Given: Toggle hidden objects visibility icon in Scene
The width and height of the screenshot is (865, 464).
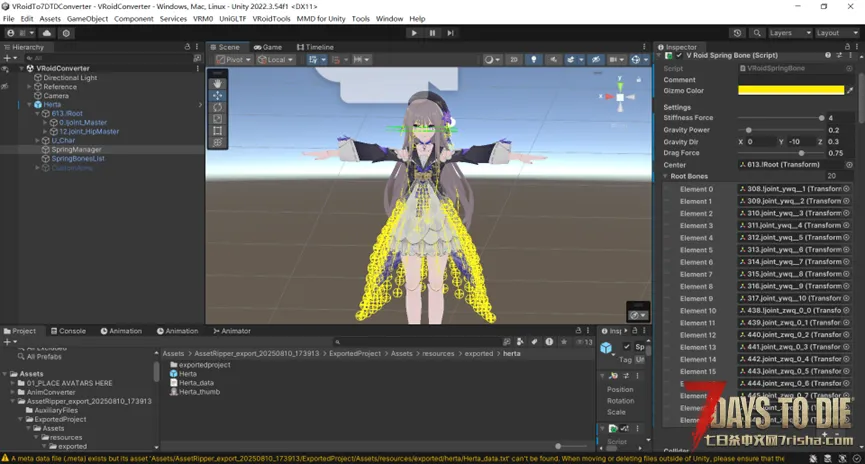Looking at the screenshot, I should 596,60.
